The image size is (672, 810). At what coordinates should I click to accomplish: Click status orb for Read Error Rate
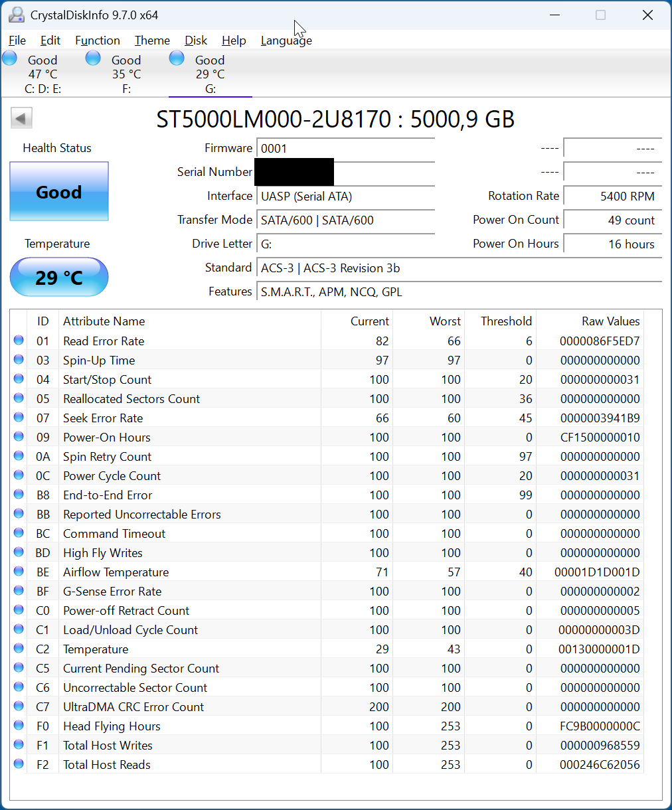tap(19, 341)
